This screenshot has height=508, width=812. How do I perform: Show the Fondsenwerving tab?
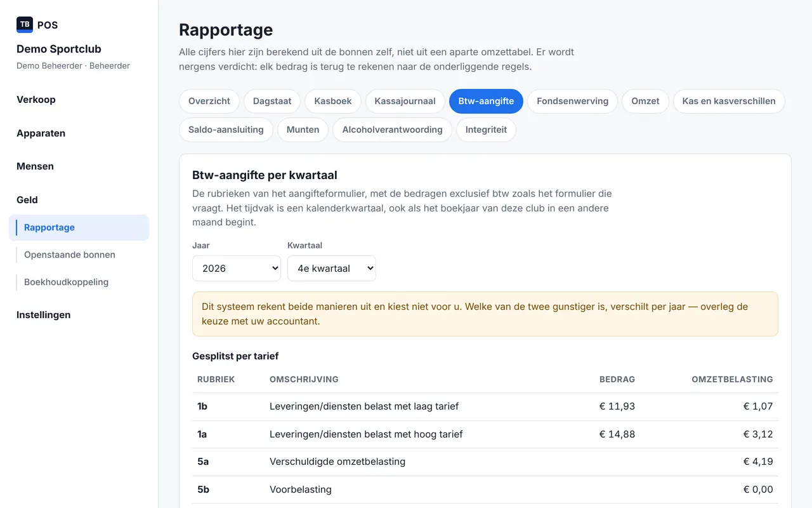572,101
